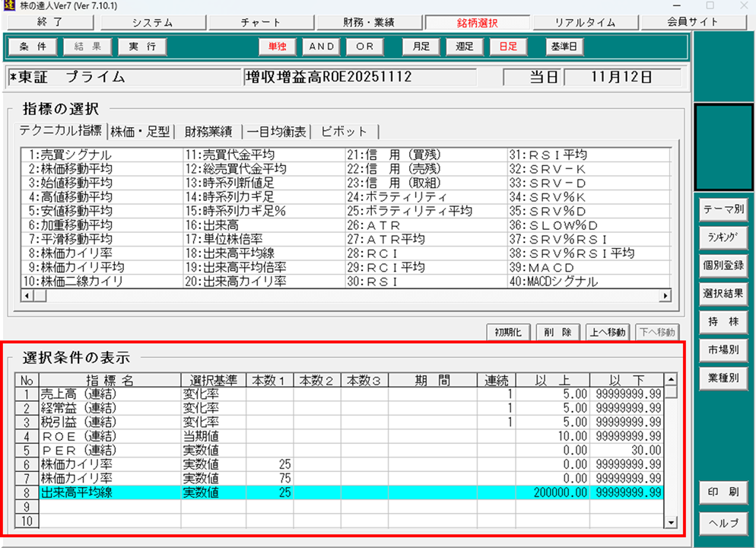Open the 条件 conditions button

click(33, 46)
